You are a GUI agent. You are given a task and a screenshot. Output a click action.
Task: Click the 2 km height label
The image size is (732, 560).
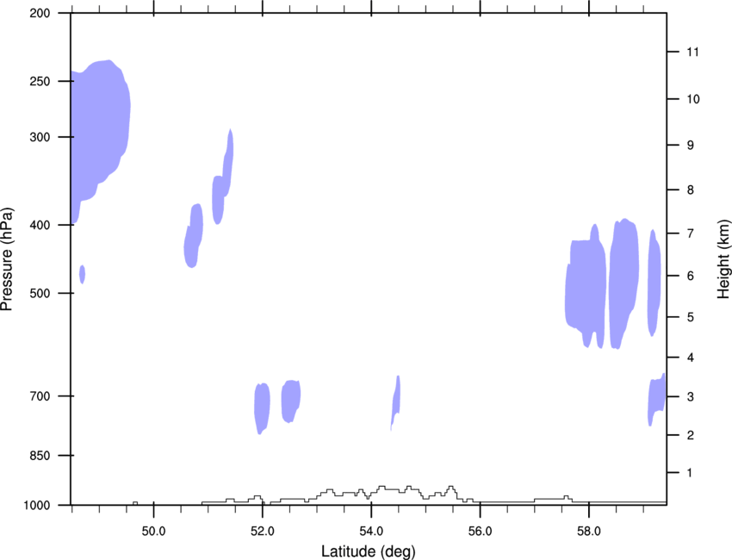(x=691, y=435)
